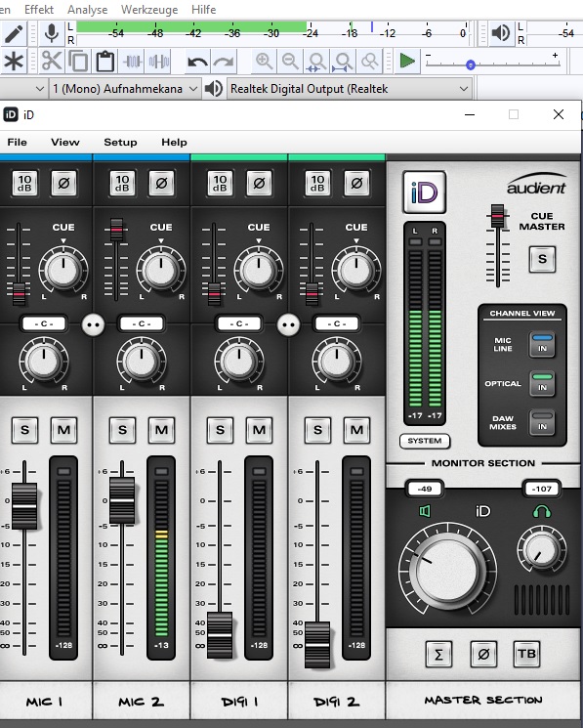Mute the DIGI 1 channel
Image resolution: width=583 pixels, height=728 pixels.
coord(259,430)
